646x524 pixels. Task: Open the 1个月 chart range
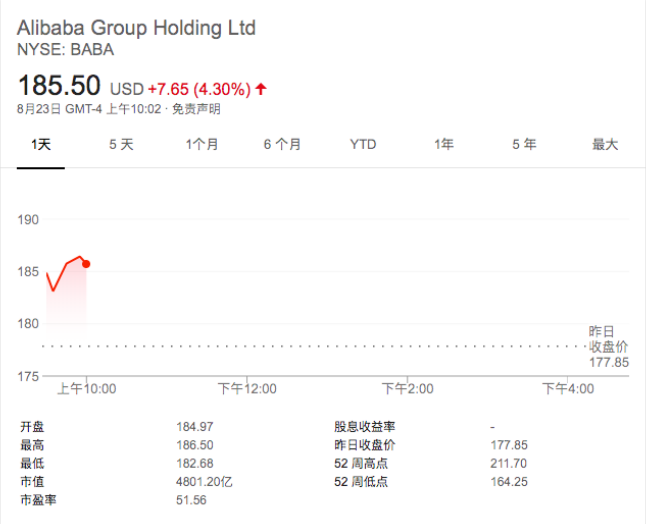pos(201,145)
